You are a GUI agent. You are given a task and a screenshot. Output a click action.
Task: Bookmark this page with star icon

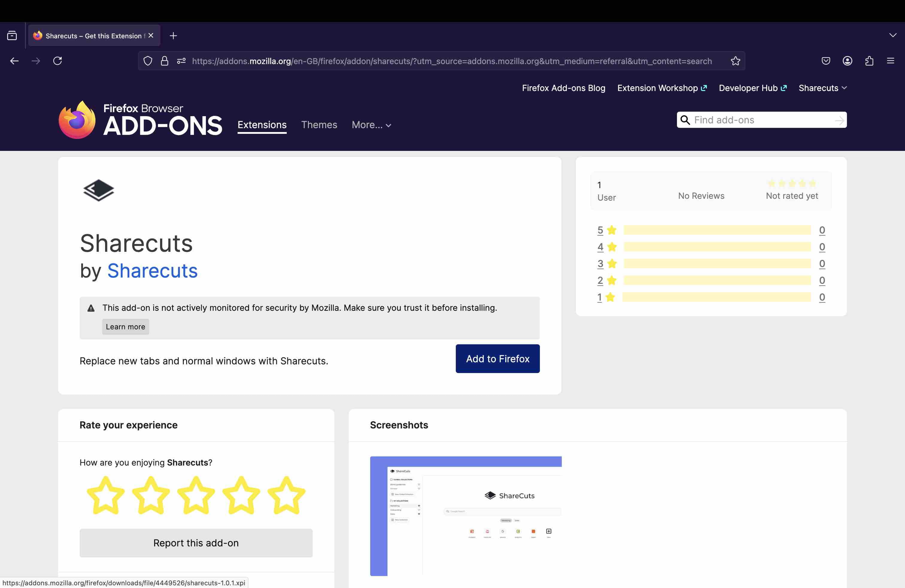click(735, 61)
